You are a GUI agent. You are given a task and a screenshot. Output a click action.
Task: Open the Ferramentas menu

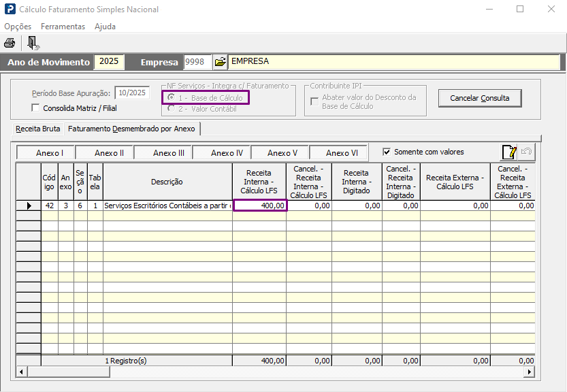pyautogui.click(x=63, y=27)
